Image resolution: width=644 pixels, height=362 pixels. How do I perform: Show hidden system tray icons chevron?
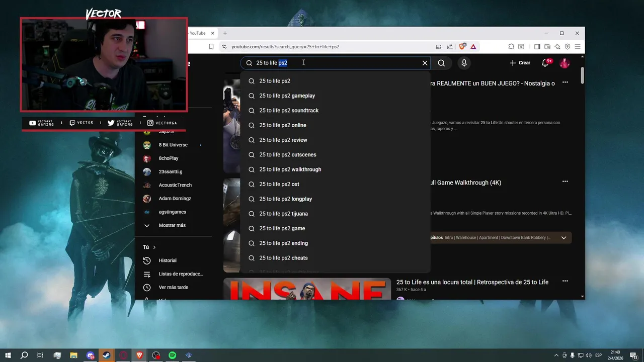pyautogui.click(x=556, y=355)
